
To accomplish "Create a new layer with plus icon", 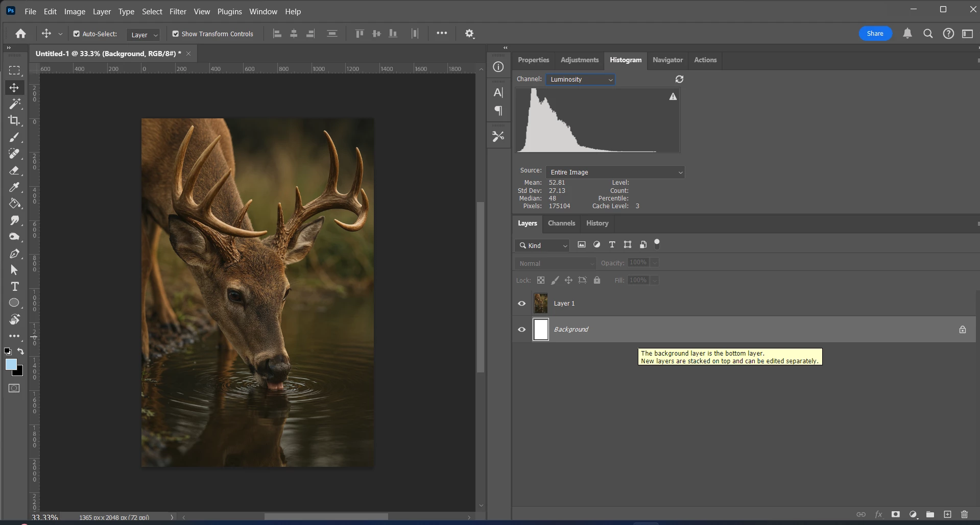I will coord(947,514).
